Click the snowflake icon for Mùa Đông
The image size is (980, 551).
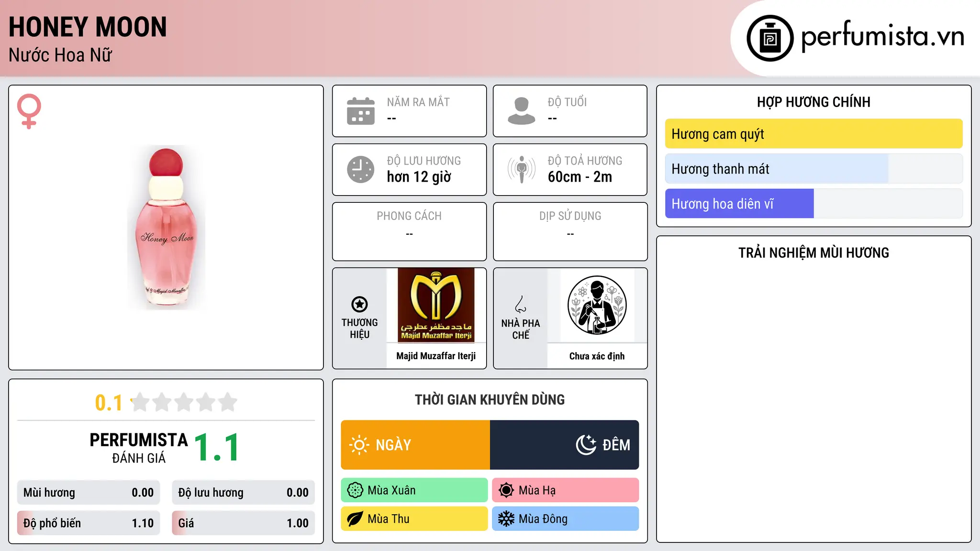pyautogui.click(x=506, y=519)
